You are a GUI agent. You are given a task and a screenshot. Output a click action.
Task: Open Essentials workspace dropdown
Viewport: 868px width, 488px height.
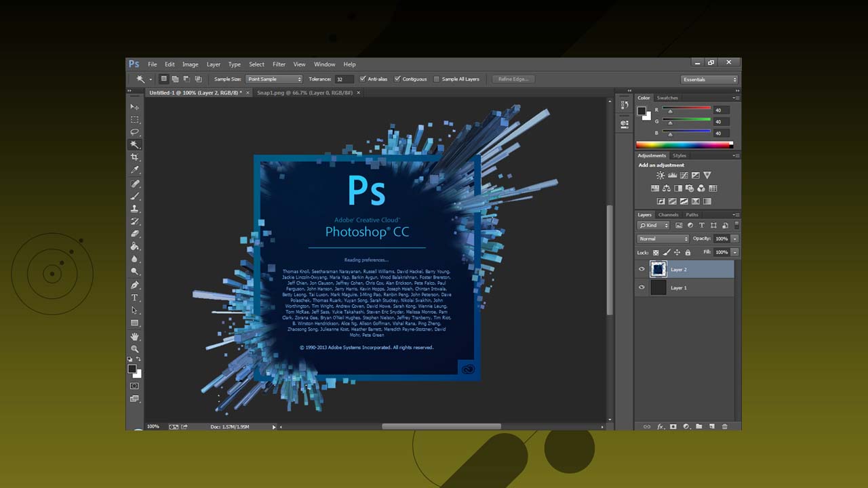[x=709, y=79]
